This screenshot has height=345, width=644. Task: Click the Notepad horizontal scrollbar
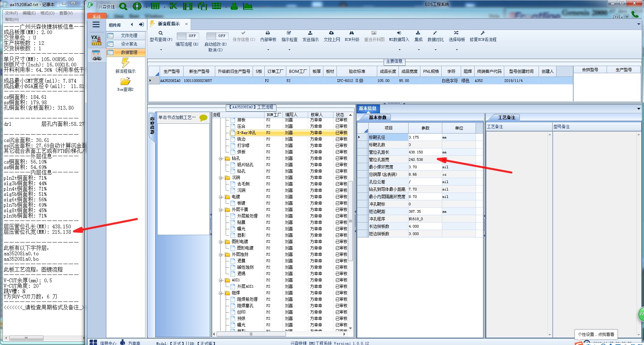[x=26, y=338]
